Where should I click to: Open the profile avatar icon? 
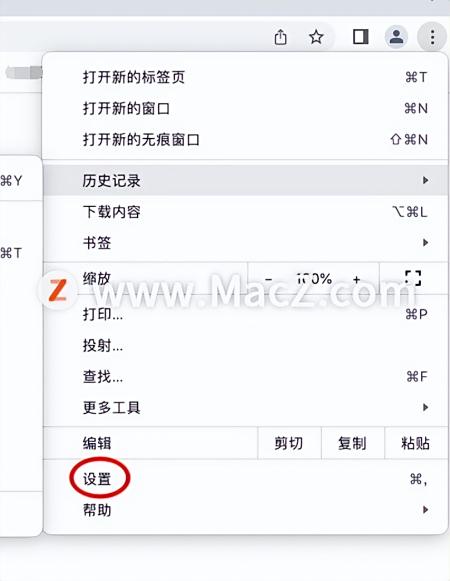tap(396, 37)
